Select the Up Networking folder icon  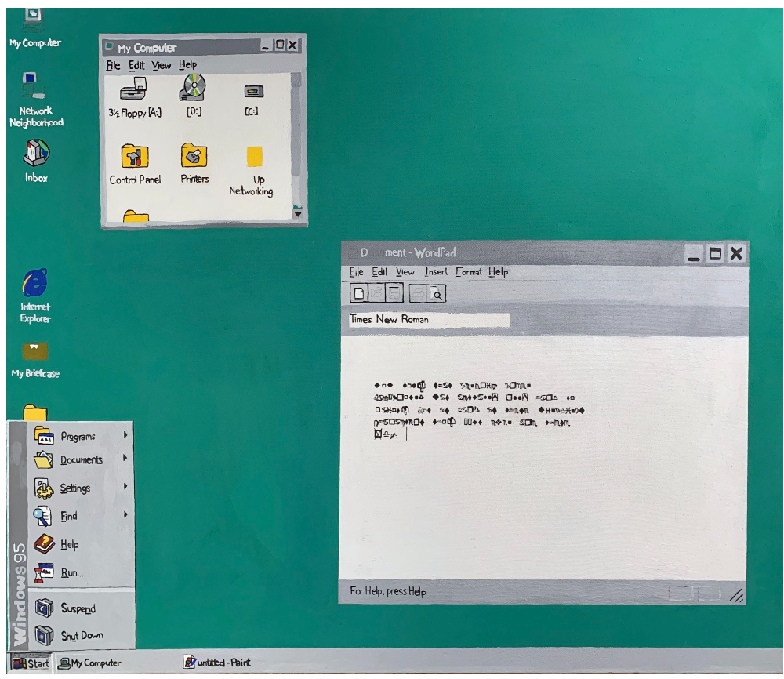point(252,172)
